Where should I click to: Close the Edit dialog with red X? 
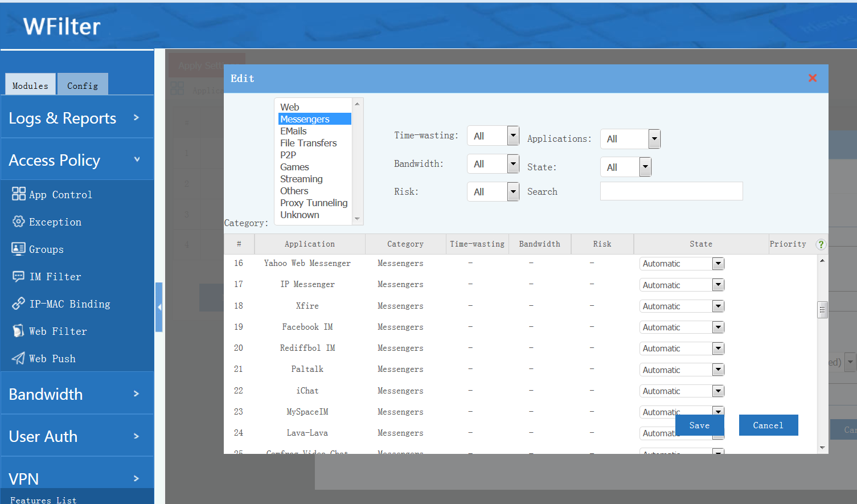click(813, 78)
